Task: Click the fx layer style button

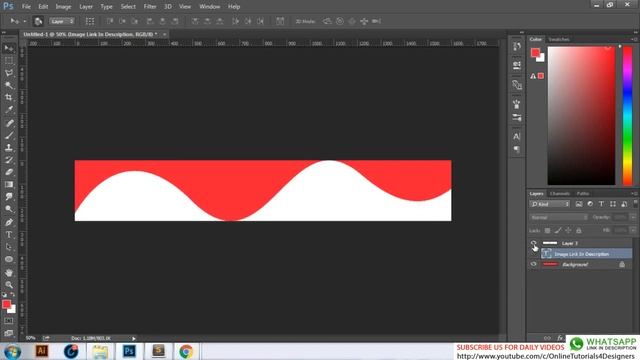Action: click(x=560, y=338)
